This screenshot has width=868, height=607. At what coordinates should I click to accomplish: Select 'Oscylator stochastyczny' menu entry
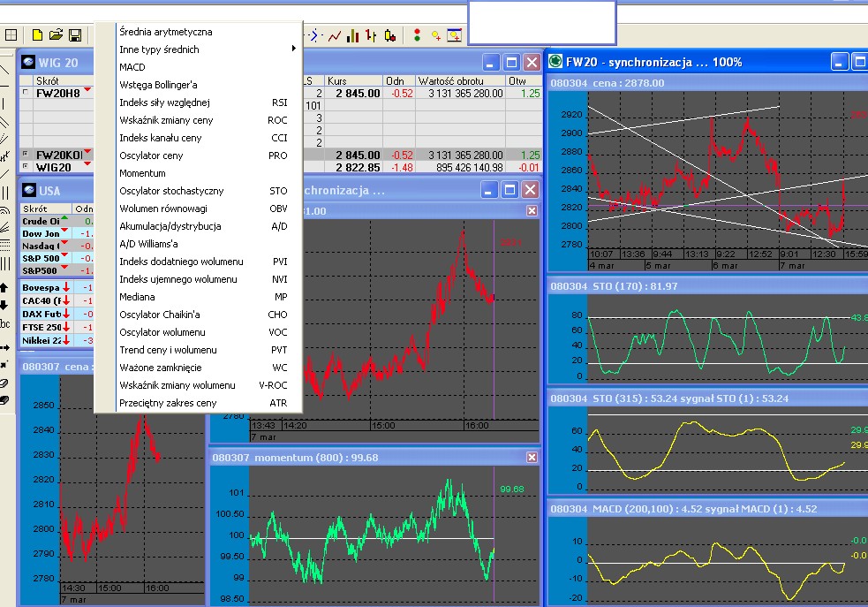(x=171, y=191)
